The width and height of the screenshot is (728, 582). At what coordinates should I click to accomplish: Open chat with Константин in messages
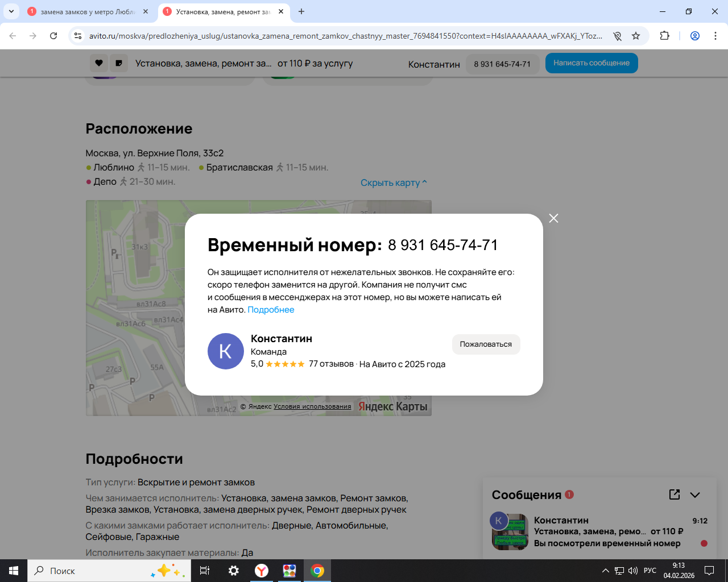[600, 531]
